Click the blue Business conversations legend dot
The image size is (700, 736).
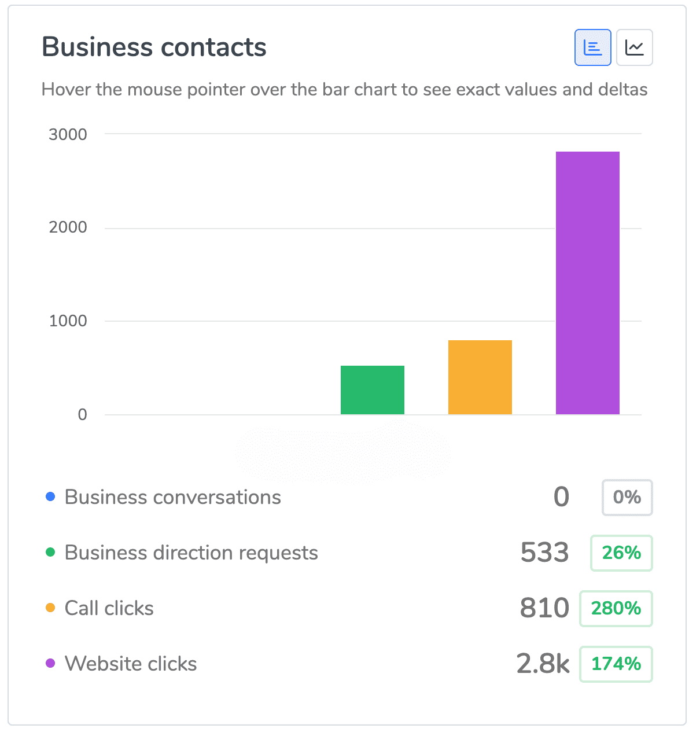(50, 497)
